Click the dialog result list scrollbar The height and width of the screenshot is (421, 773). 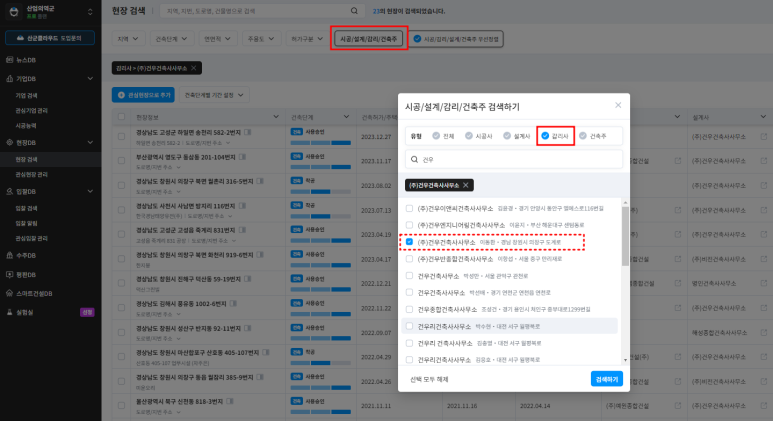tap(625, 236)
